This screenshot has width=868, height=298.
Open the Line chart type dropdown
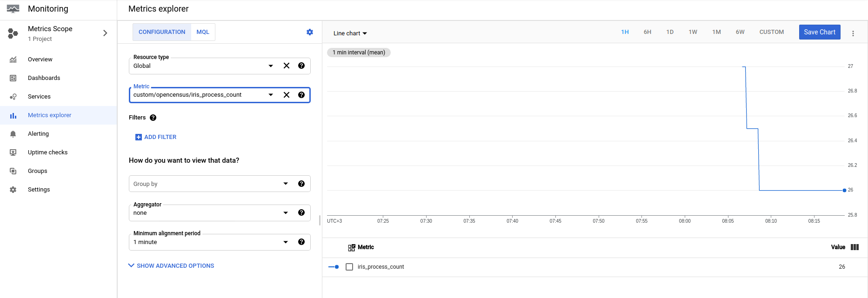(350, 33)
